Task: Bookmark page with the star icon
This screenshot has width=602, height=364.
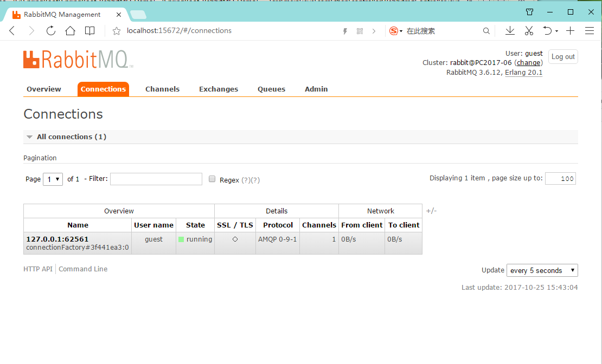Action: (116, 31)
